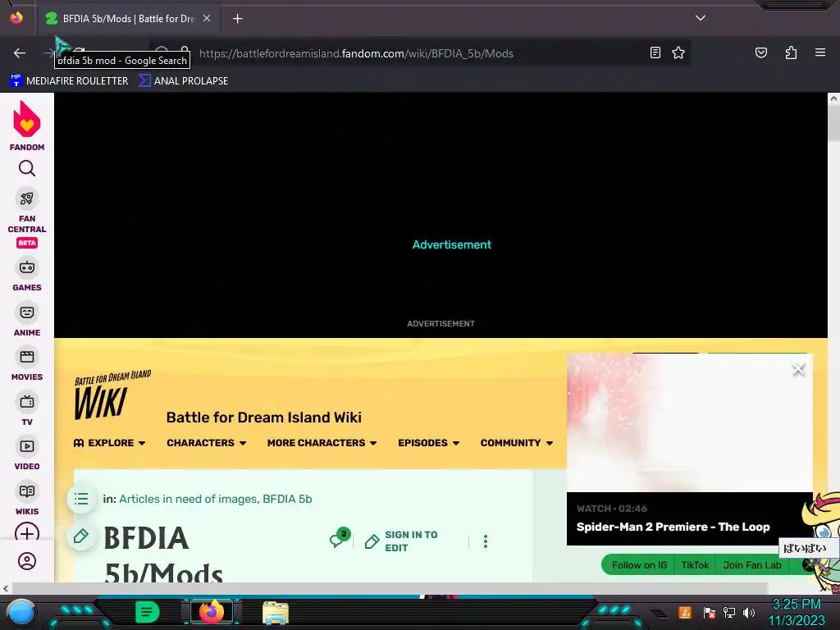The width and height of the screenshot is (840, 630).
Task: Open the green notes app on taskbar
Action: coord(148,612)
